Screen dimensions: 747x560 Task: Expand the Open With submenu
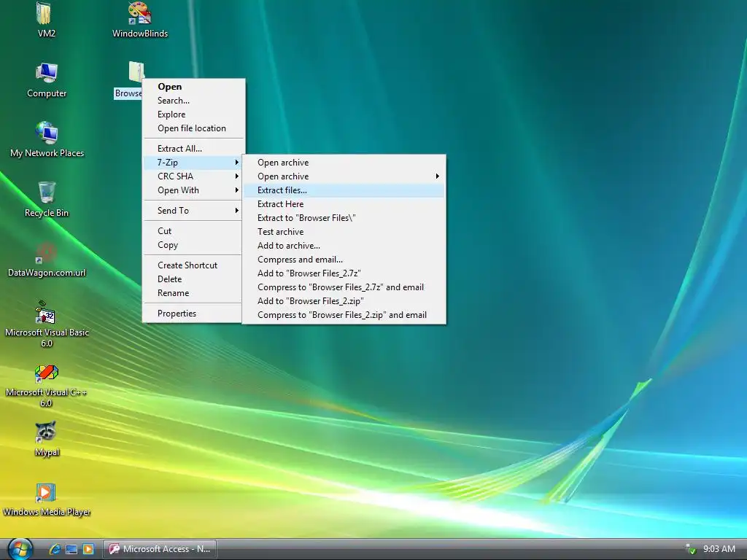pos(194,190)
